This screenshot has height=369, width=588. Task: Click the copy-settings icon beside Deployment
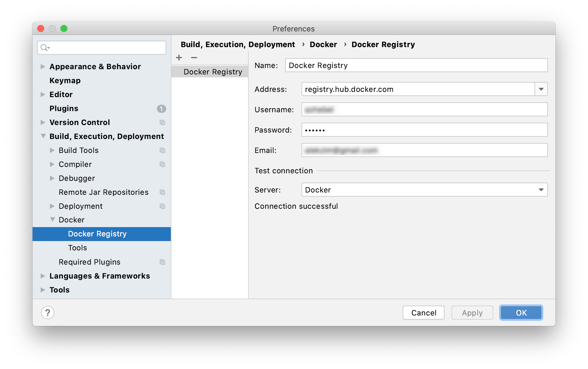coord(162,206)
